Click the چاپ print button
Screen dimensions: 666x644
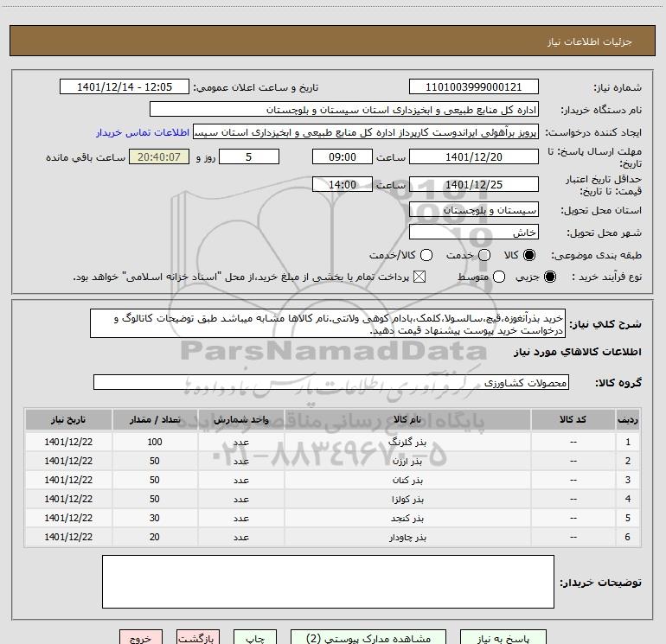point(255,638)
